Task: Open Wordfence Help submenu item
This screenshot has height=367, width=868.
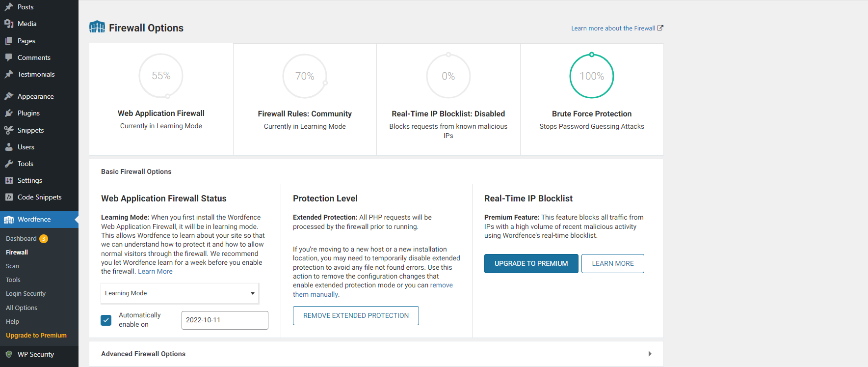Action: coord(12,321)
